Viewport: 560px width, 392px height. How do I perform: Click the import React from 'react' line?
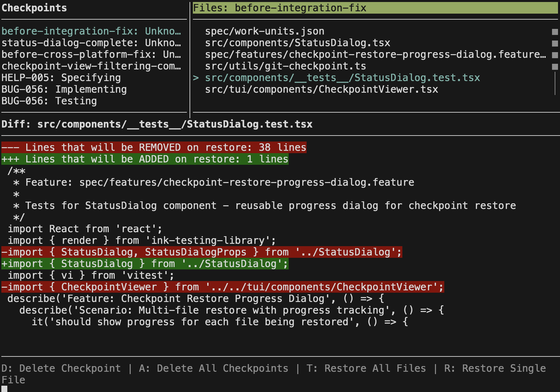click(x=85, y=229)
